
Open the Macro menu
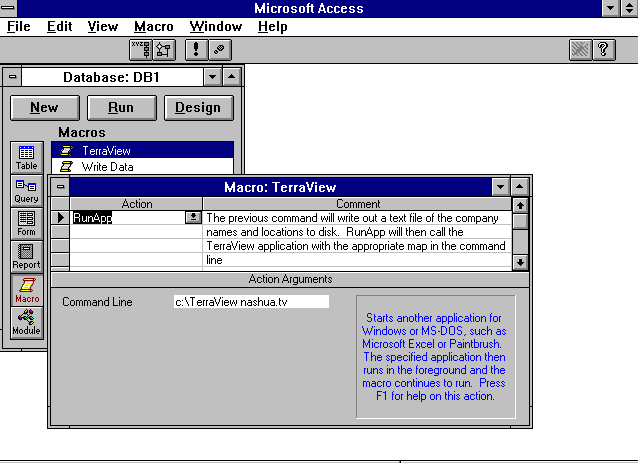point(153,26)
